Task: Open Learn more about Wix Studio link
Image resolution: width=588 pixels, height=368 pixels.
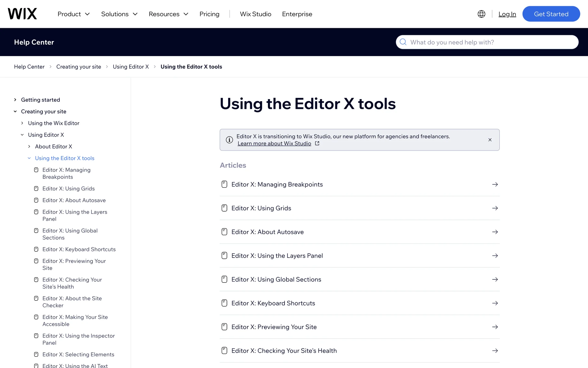Action: pyautogui.click(x=274, y=144)
